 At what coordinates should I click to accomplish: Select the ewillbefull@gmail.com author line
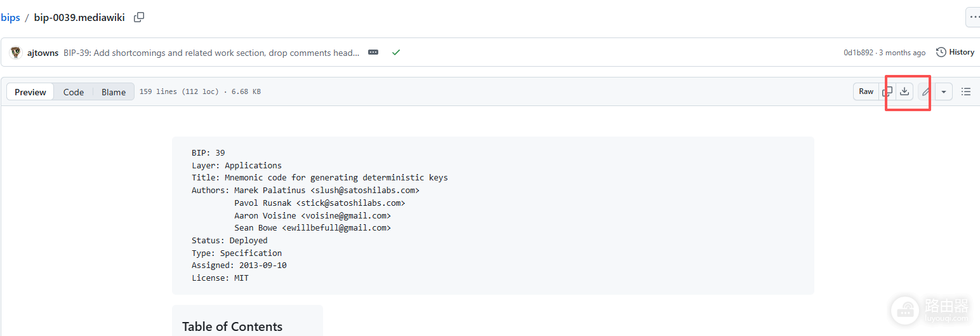coord(312,227)
